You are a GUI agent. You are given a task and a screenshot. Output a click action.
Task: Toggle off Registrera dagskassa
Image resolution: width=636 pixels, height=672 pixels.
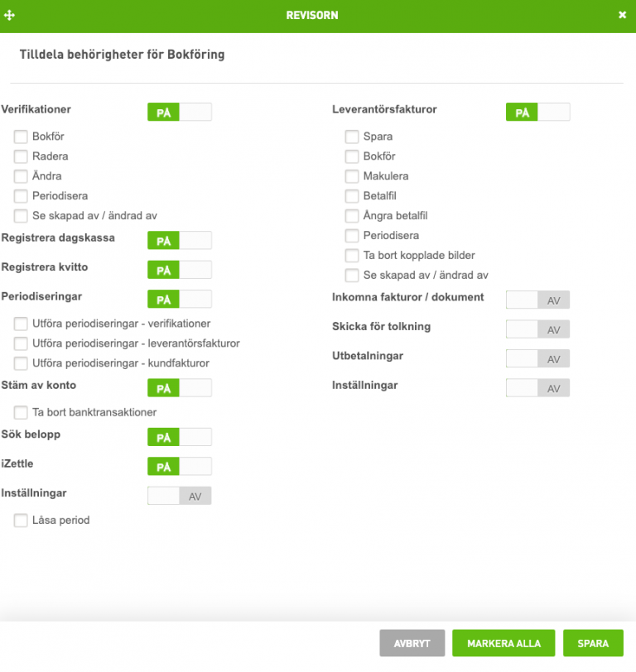(x=179, y=240)
